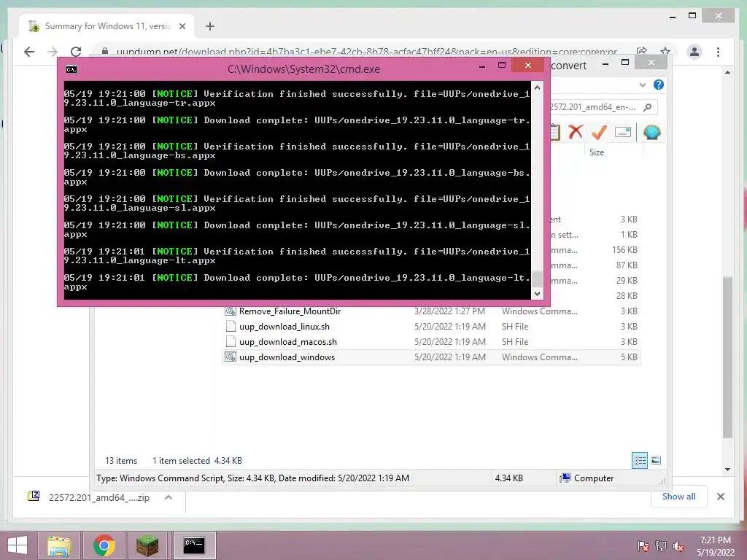This screenshot has height=560, width=747.
Task: Open the Windows Start button
Action: pos(18,545)
